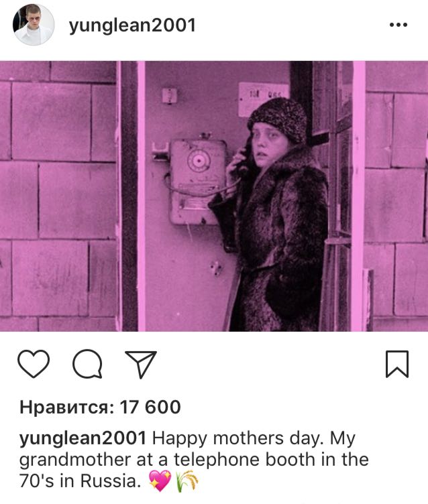Like the post with the heart icon
This screenshot has width=428, height=504.
[x=34, y=363]
